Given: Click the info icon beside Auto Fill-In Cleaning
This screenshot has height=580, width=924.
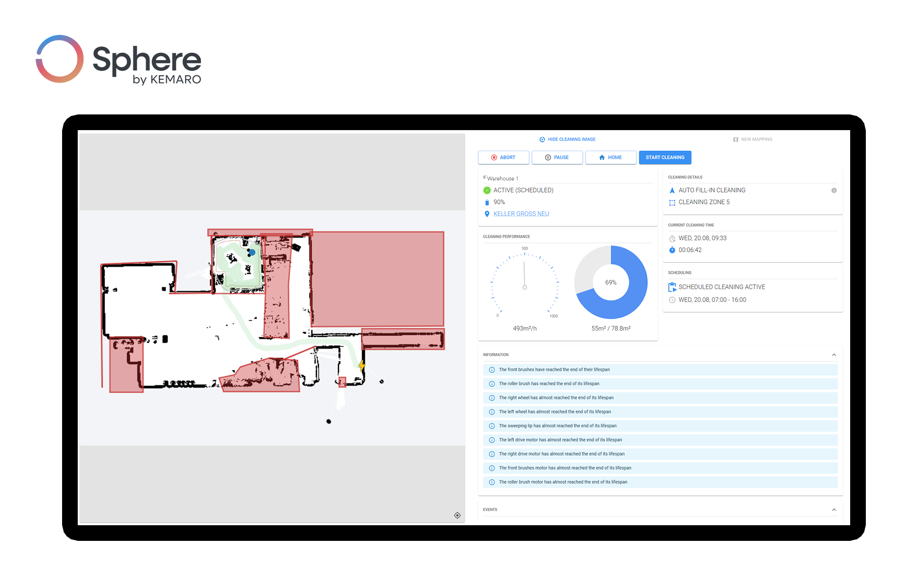Looking at the screenshot, I should coord(835,191).
